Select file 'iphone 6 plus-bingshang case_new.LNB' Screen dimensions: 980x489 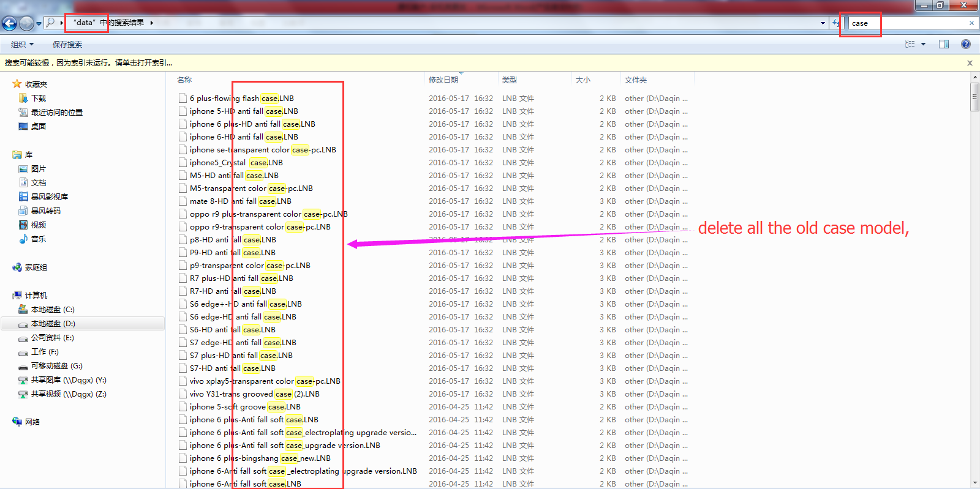[x=260, y=458]
